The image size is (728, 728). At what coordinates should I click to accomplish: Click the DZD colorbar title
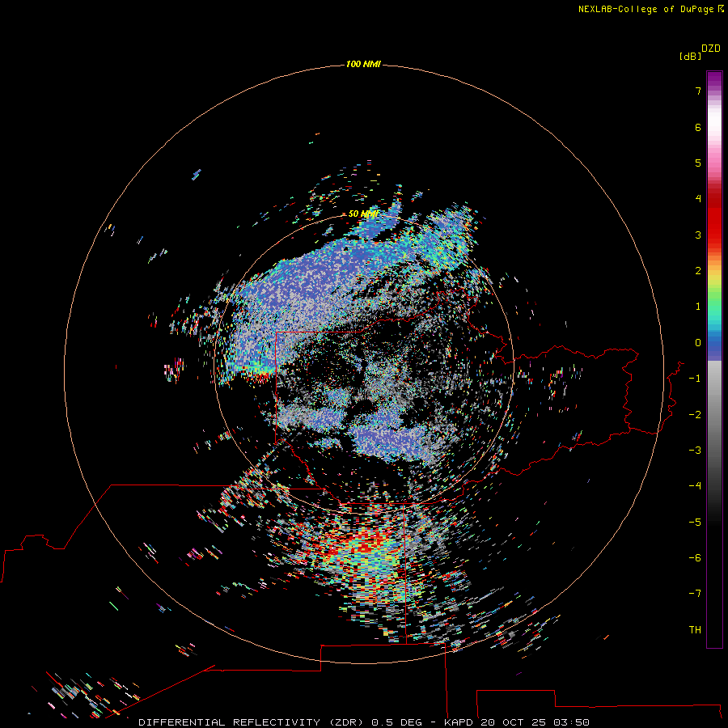coord(711,49)
